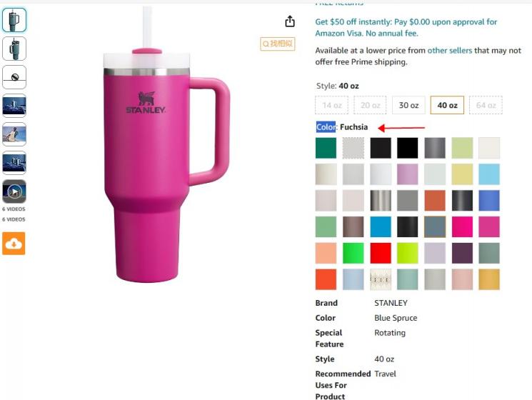
Task: Select the first tumbler thumbnail image
Action: point(14,20)
